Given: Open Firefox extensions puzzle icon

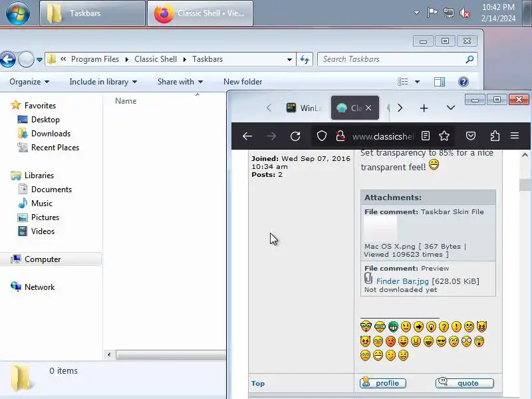Looking at the screenshot, I should (x=495, y=136).
